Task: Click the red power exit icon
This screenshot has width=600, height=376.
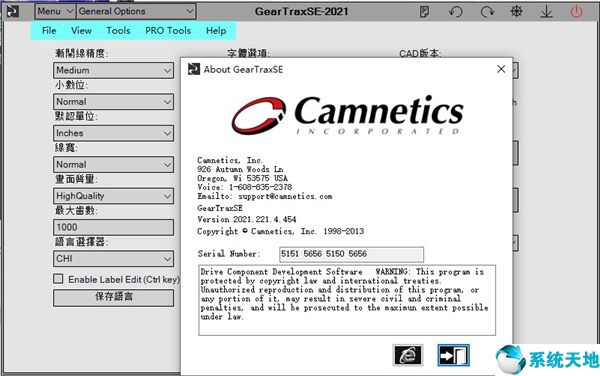Action: [x=576, y=11]
